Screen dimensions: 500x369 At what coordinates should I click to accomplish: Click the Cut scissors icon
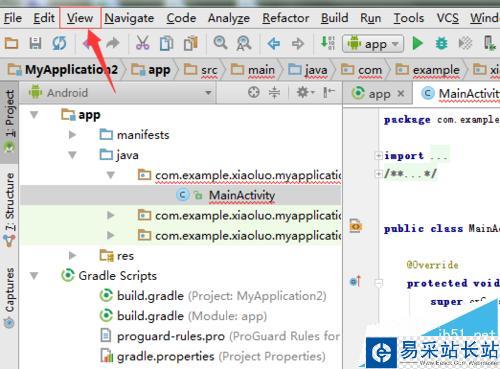(143, 43)
